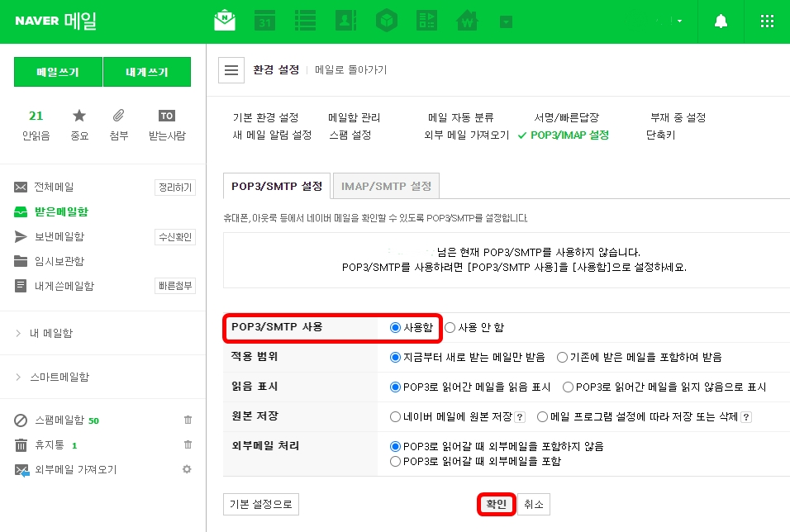Open POP3/IMAP 설정 menu
Screen dimensions: 790x532
(x=570, y=135)
